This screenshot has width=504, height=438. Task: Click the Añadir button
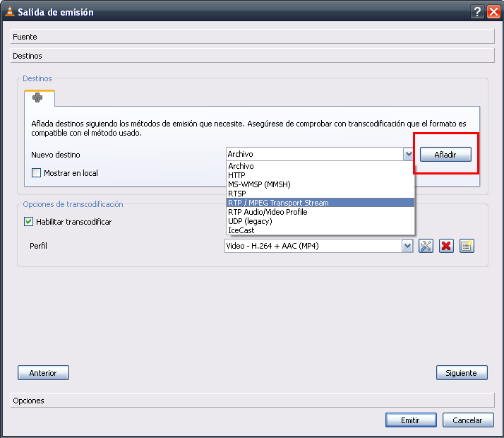[445, 155]
